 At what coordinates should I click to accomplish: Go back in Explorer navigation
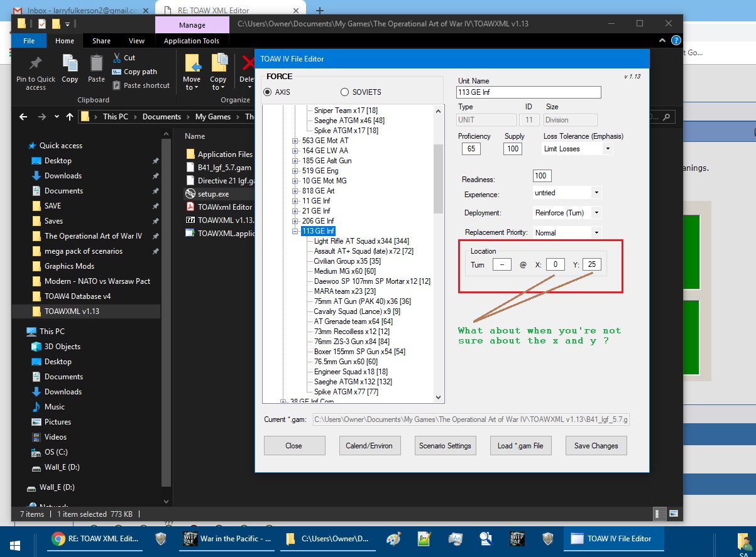23,117
